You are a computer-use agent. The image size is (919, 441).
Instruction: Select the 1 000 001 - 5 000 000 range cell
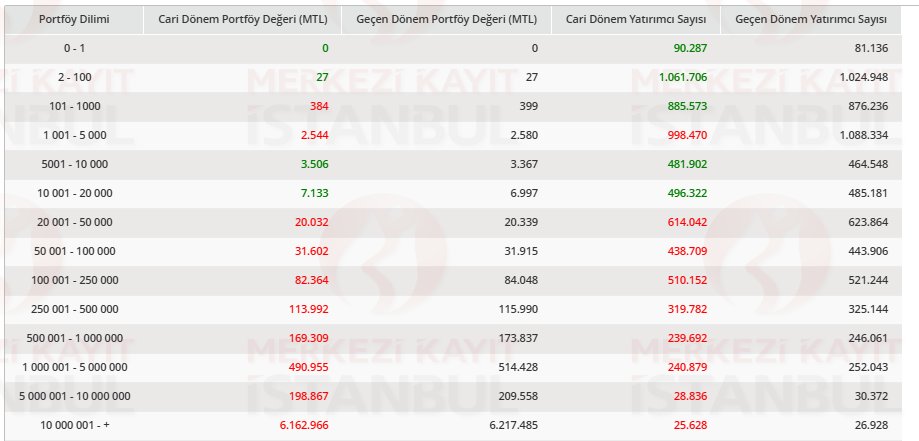(74, 367)
